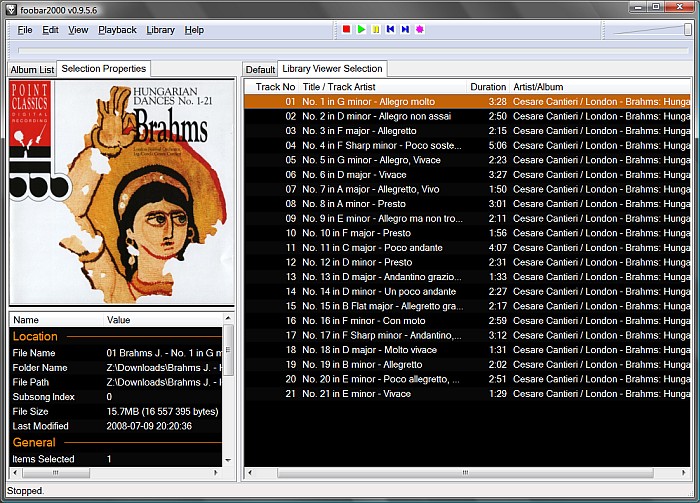
Task: Select the Library Viewer Selection tab
Action: coord(332,69)
